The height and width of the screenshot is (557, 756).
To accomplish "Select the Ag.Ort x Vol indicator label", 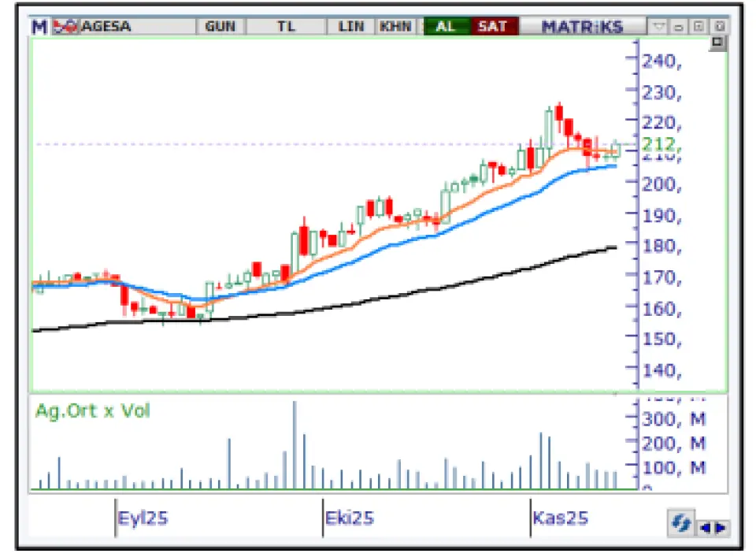I will pyautogui.click(x=92, y=410).
